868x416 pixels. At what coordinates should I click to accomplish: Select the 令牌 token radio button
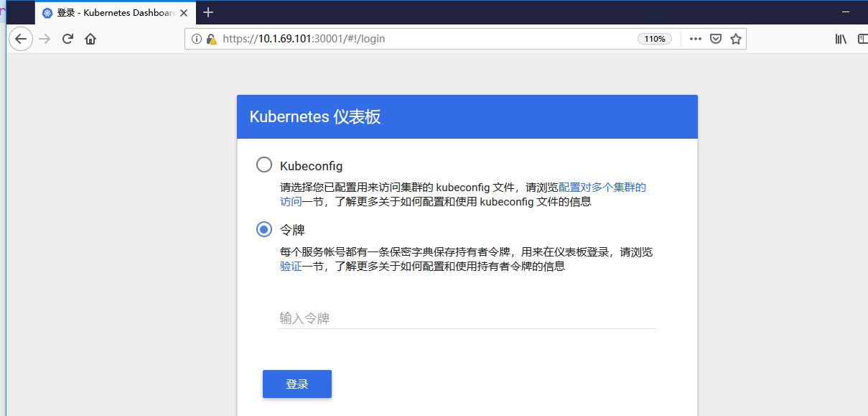pyautogui.click(x=264, y=229)
